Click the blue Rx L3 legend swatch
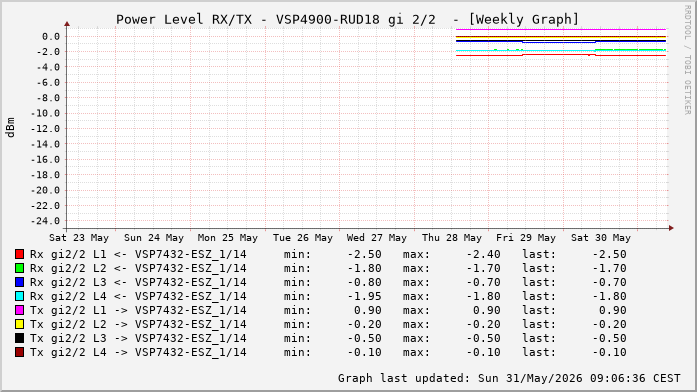Screen dimensions: 697x392 20,282
